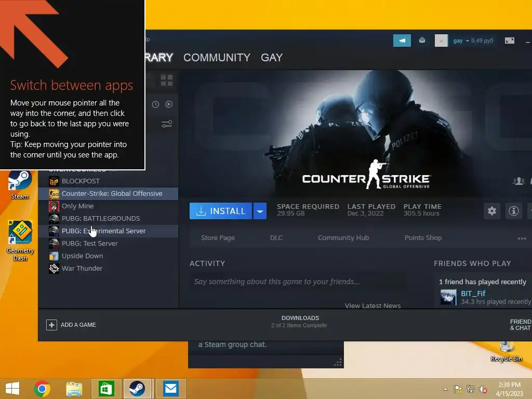This screenshot has width=532, height=399.
Task: Click the BLOCKPOST game icon
Action: (54, 181)
